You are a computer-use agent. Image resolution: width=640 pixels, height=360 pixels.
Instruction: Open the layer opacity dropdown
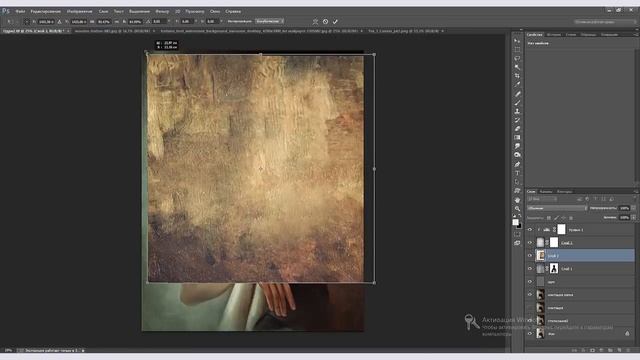pyautogui.click(x=633, y=208)
